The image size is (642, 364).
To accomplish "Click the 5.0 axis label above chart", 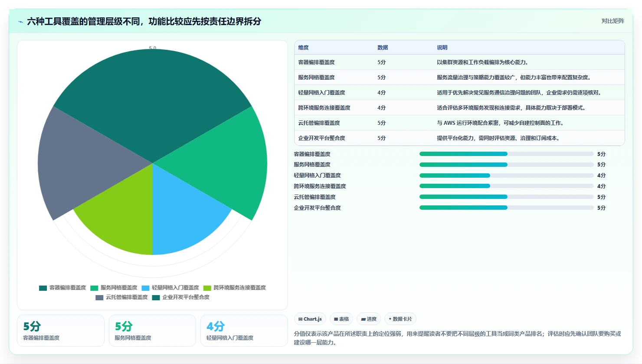I will [153, 48].
